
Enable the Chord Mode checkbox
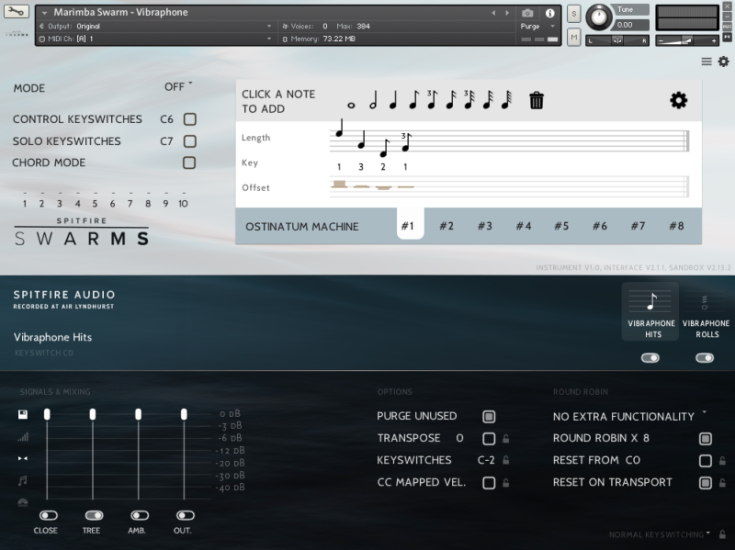pos(189,163)
